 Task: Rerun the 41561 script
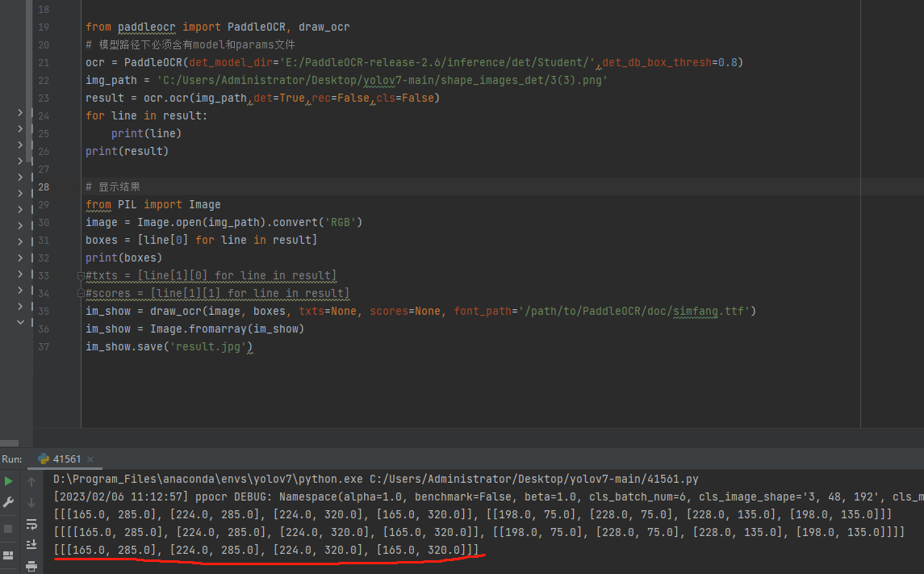(8, 480)
